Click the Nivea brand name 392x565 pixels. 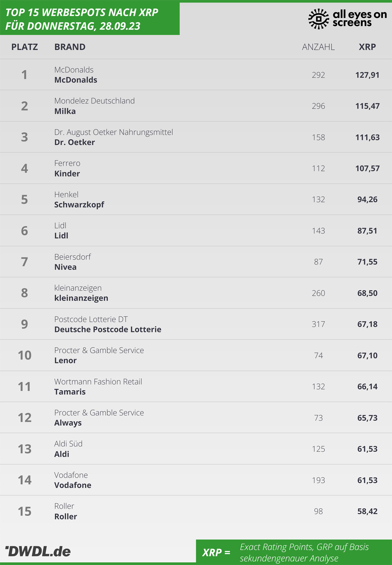click(65, 267)
